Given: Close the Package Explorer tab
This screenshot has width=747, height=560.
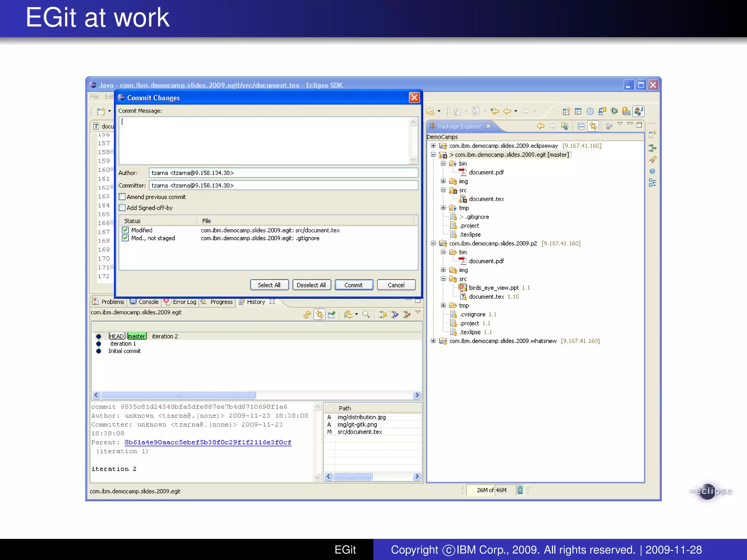Looking at the screenshot, I should pos(488,126).
